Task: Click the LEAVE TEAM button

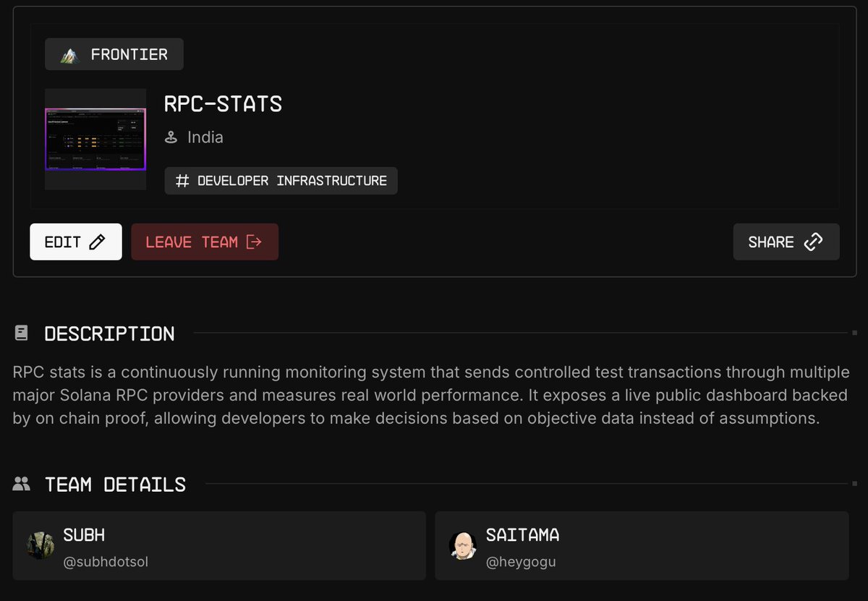Action: 205,242
